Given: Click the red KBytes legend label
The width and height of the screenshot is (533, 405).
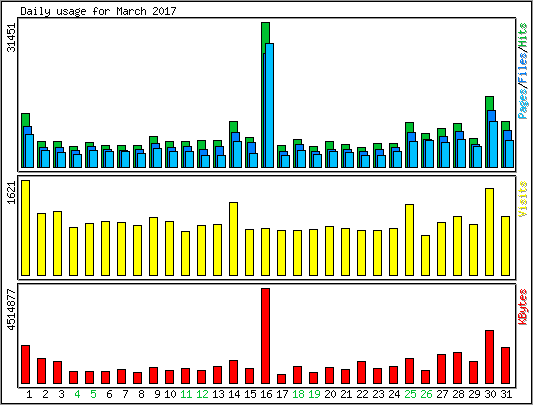Looking at the screenshot, I should coord(523,306).
